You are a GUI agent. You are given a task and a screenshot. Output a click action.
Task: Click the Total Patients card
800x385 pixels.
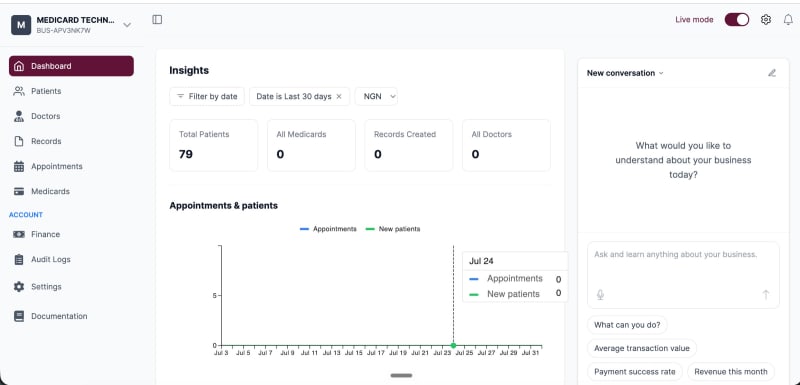(x=214, y=145)
